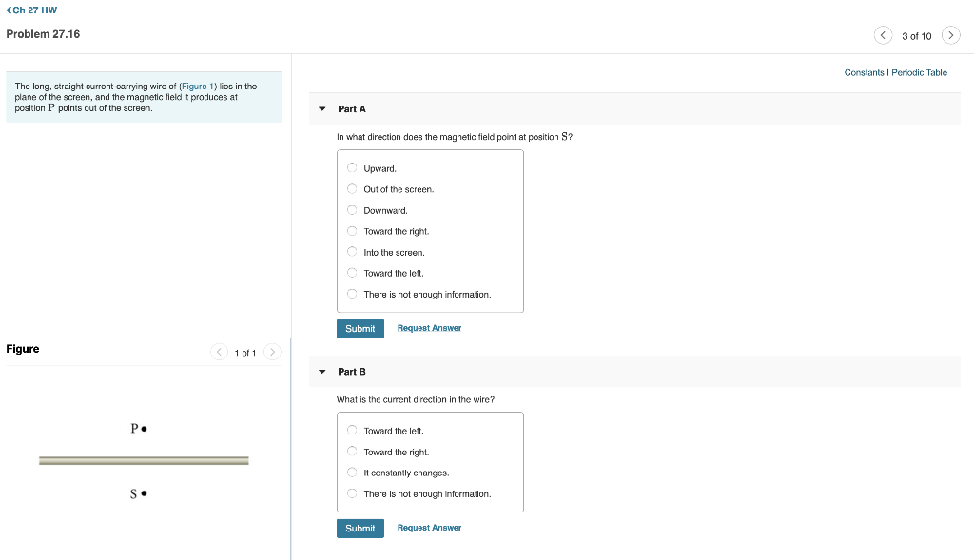Collapse the Part B section

coord(321,371)
